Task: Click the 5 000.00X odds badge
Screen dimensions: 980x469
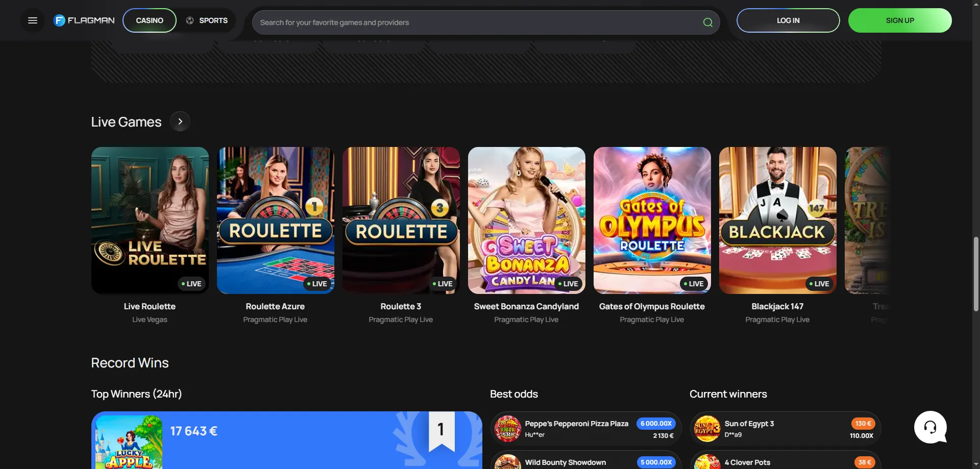Action: 656,462
